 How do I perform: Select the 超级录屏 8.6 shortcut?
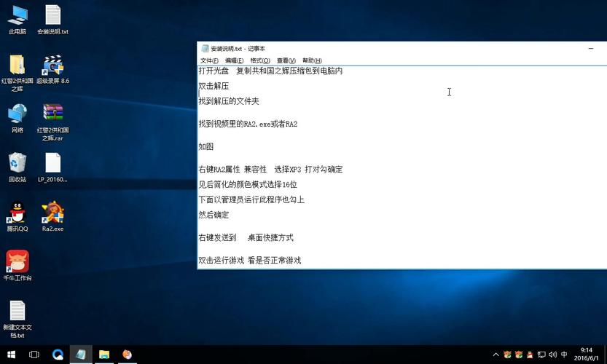click(52, 70)
